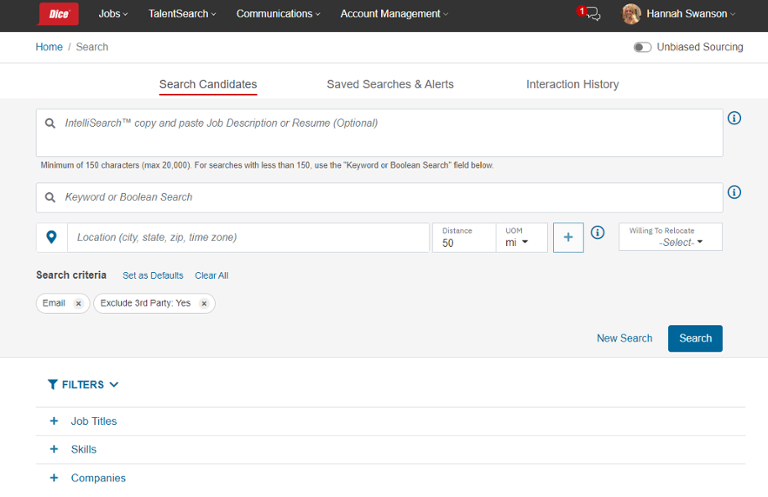Remove the Email search criteria chip
Image resolution: width=768 pixels, height=497 pixels.
click(x=78, y=304)
